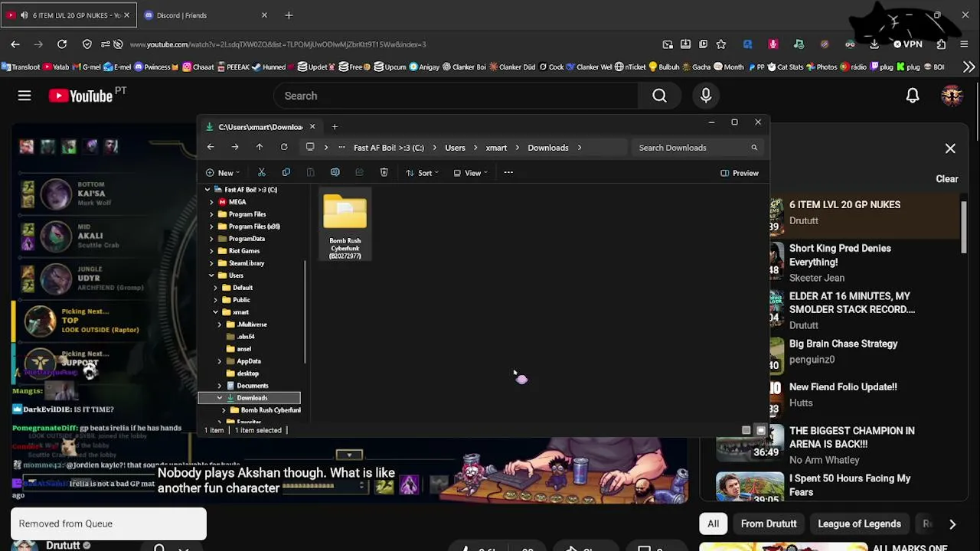
Task: Collapse the Downloads tree node
Action: pos(220,398)
